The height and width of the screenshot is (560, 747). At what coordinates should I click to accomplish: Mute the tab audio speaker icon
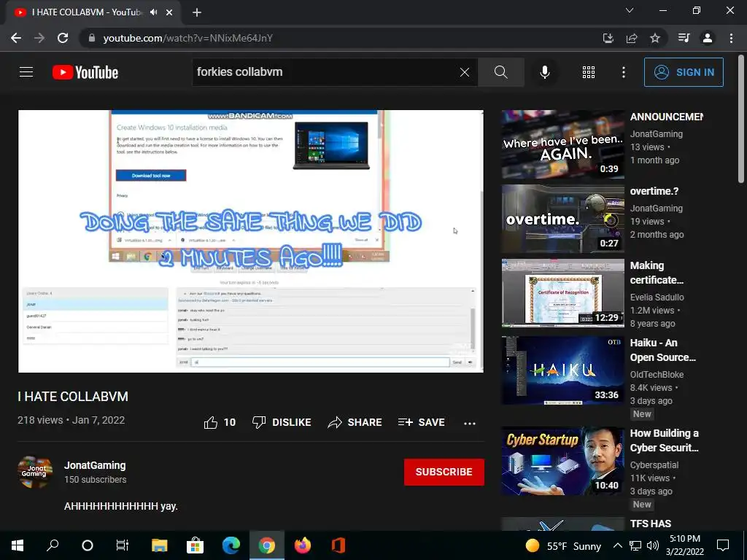coord(153,12)
